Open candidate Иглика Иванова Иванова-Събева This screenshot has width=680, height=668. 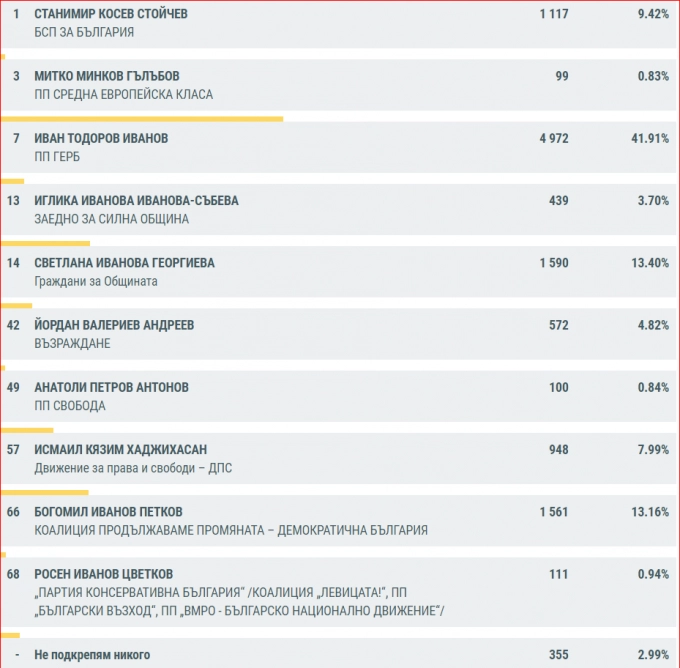pos(136,200)
